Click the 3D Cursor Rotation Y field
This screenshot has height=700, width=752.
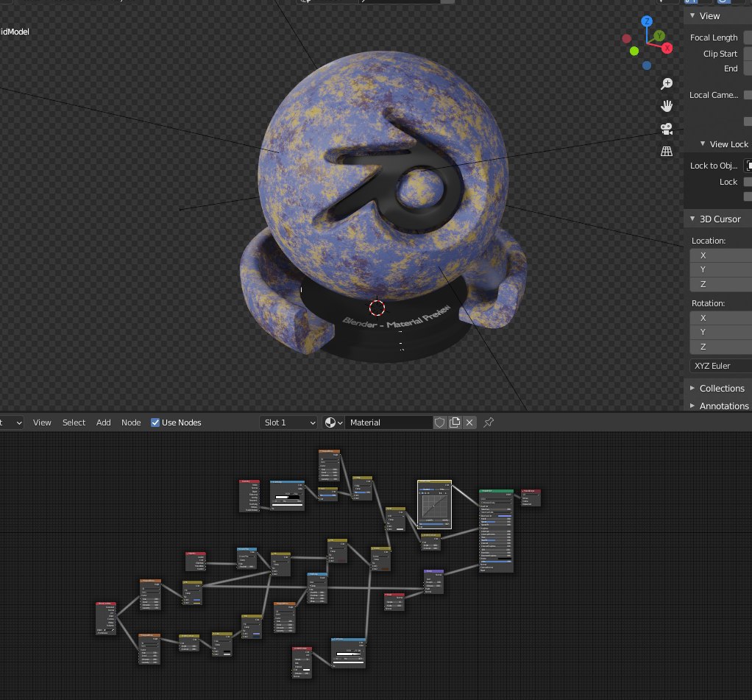click(721, 332)
